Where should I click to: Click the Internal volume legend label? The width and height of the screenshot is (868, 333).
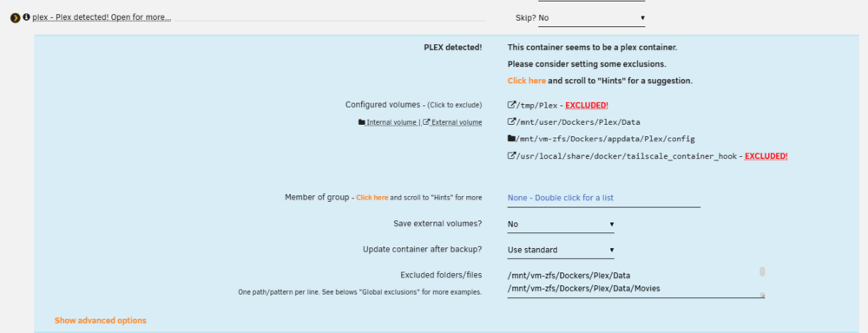[x=391, y=122]
